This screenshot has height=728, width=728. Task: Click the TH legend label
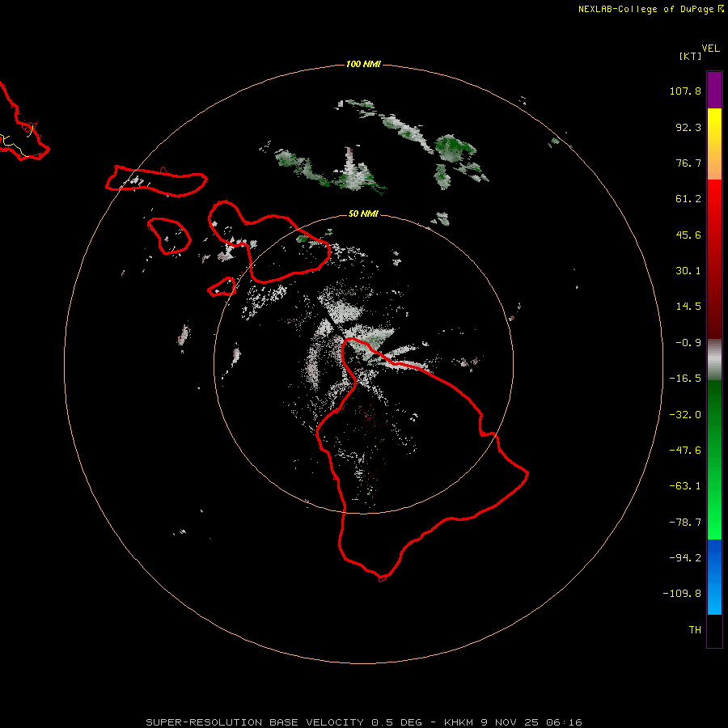[x=695, y=630]
